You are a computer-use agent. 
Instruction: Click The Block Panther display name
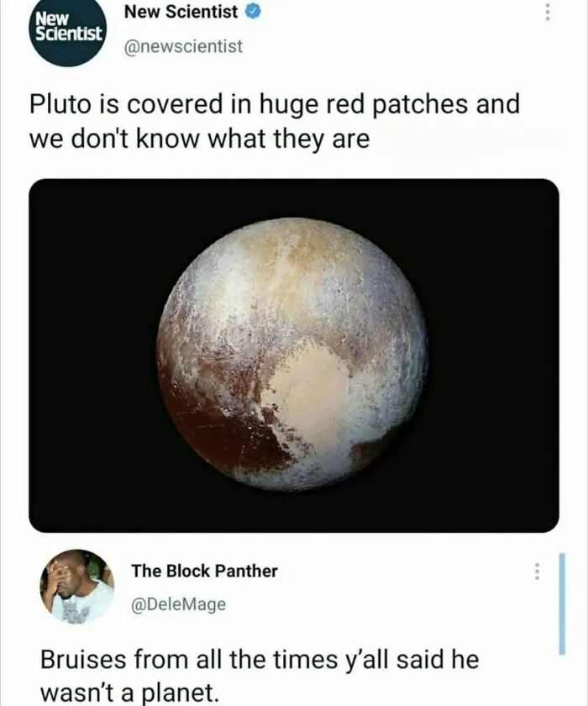pyautogui.click(x=204, y=571)
